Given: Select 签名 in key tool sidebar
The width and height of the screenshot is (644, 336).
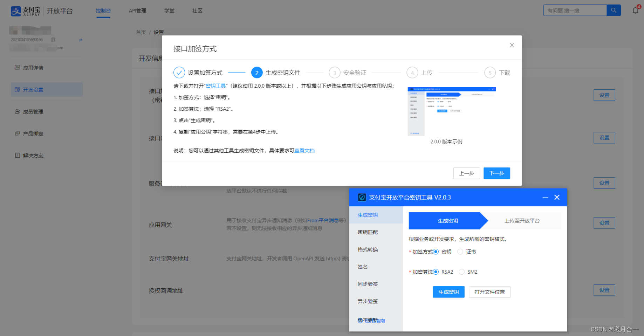Looking at the screenshot, I should click(x=376, y=267).
